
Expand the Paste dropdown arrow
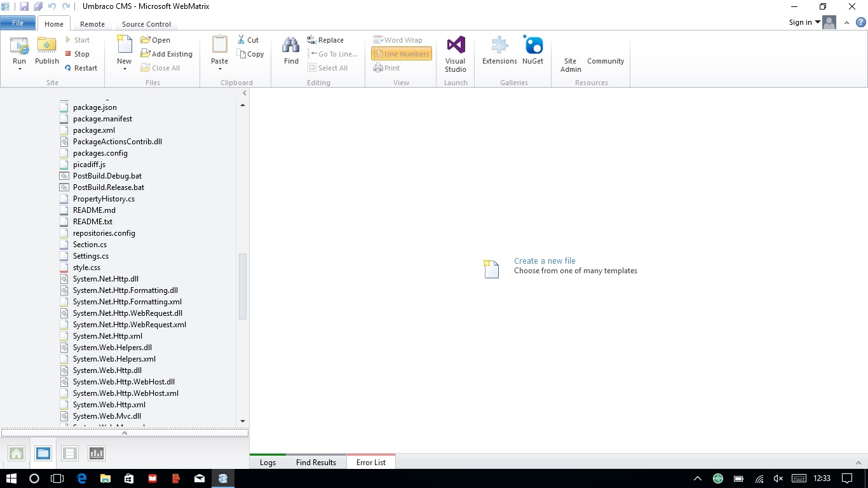(x=220, y=69)
